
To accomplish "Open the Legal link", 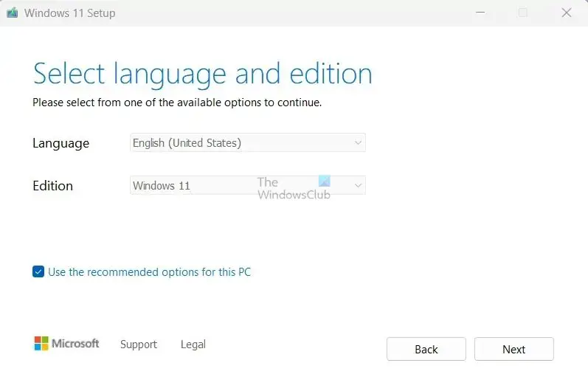I will 193,344.
